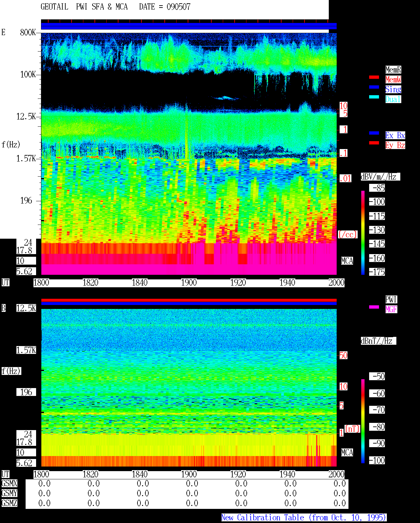
Task: Click the red [/cc] density unit label
Action: click(x=347, y=234)
